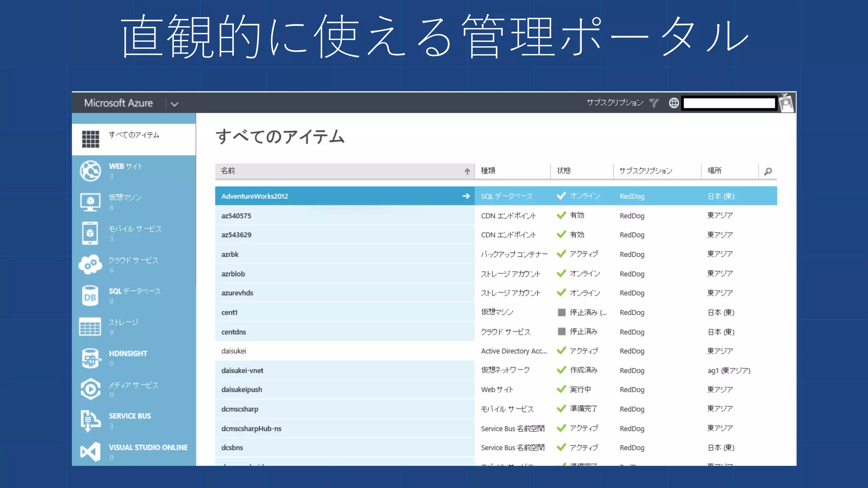Select the dcmscsharpHub-ns row
The image size is (868, 488).
496,428
